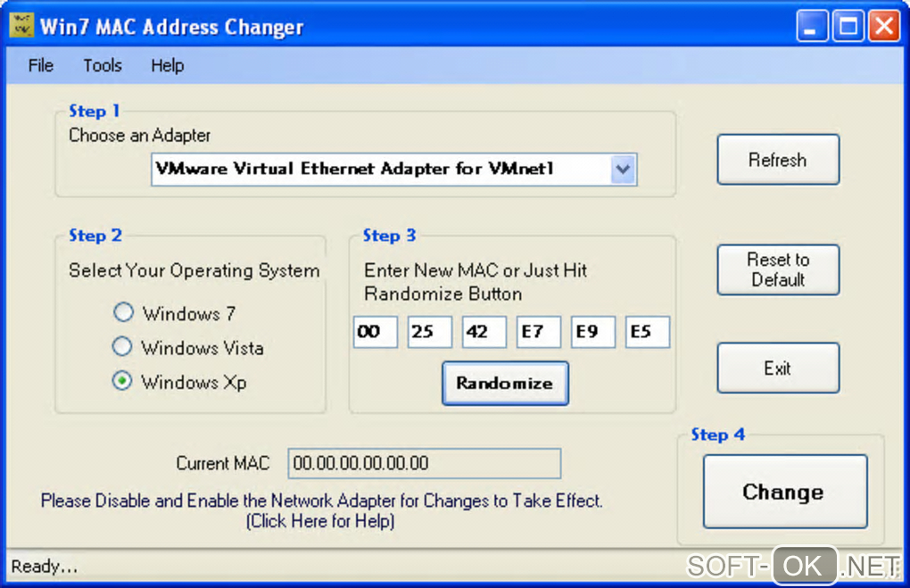The width and height of the screenshot is (910, 588).
Task: Click the Ready… status bar text
Action: coord(44,567)
